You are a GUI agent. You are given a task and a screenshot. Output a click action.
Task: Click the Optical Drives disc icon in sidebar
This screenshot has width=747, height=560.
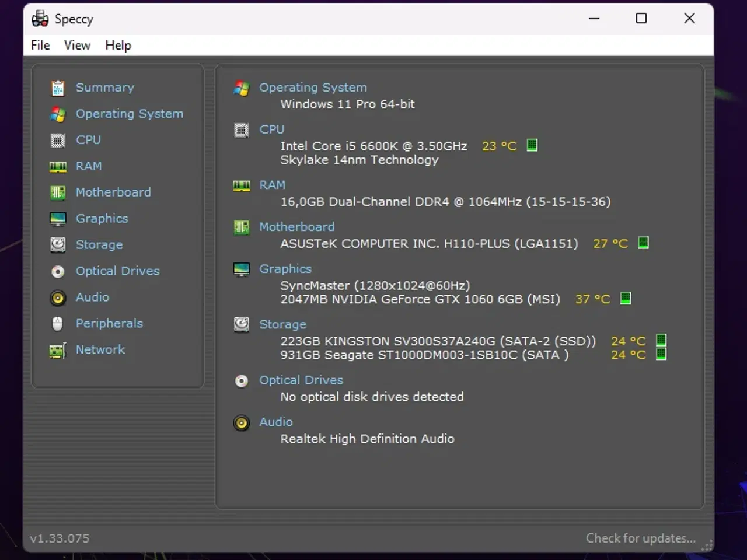58,271
